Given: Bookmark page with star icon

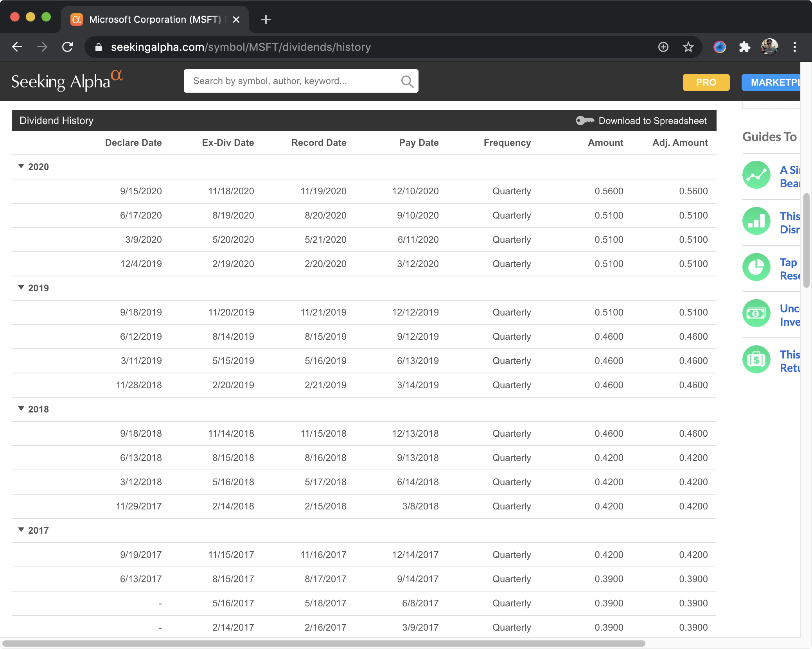Looking at the screenshot, I should (x=688, y=47).
